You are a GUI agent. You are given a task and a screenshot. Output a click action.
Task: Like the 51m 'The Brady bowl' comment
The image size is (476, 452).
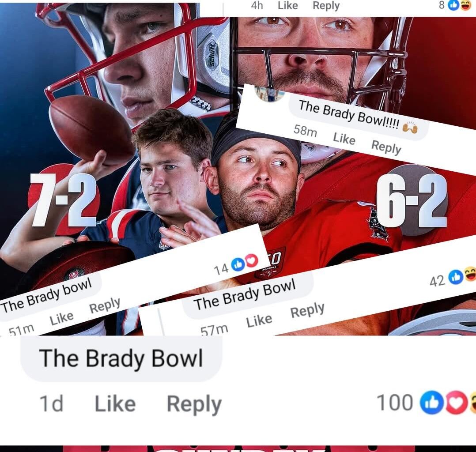[62, 318]
